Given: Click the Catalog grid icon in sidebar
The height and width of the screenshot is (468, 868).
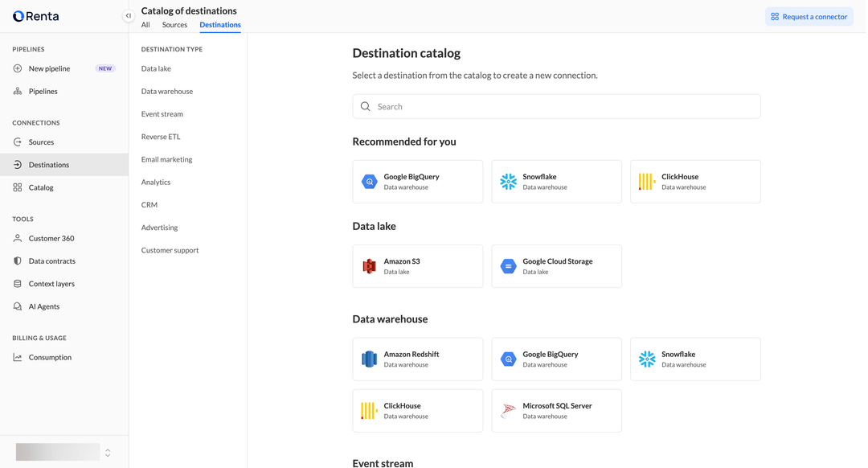Looking at the screenshot, I should point(18,187).
